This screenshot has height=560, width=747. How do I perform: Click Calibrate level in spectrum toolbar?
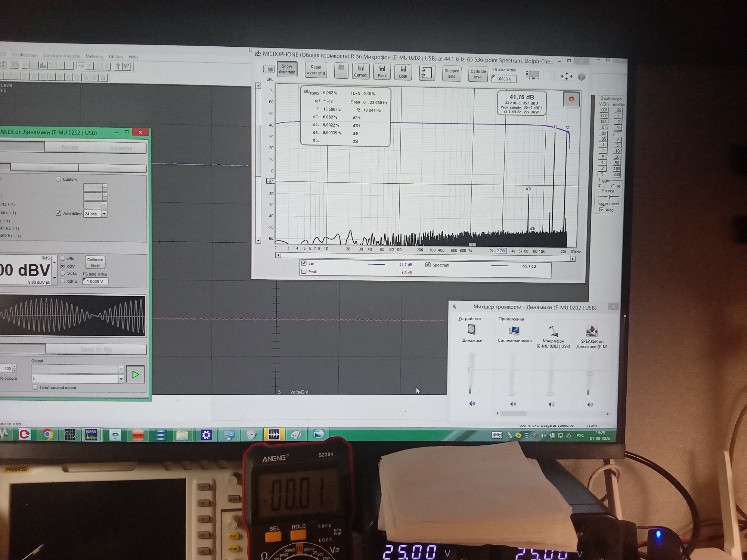pyautogui.click(x=478, y=74)
